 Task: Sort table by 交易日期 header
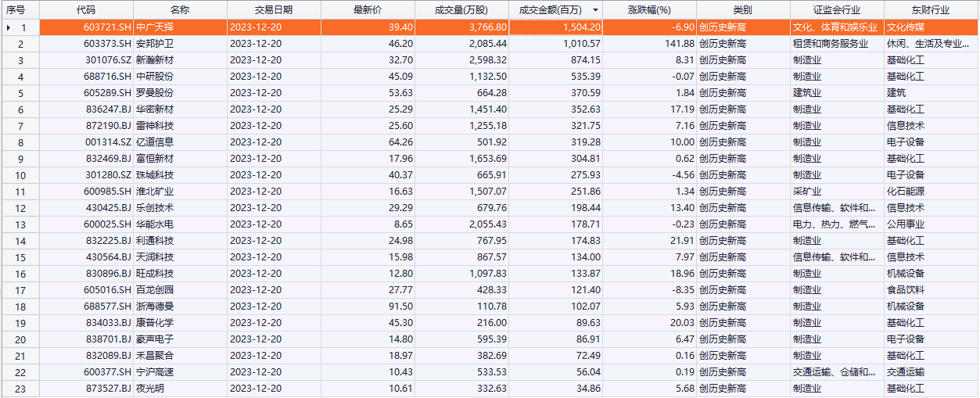tap(274, 10)
